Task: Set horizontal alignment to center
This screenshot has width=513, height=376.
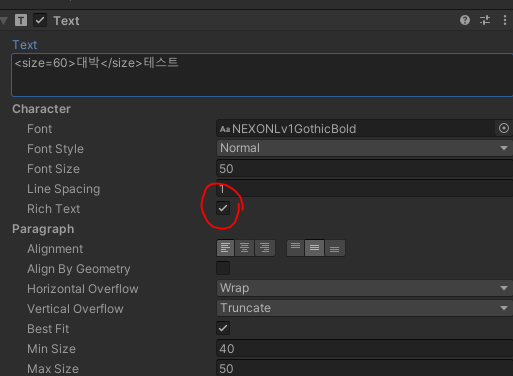Action: [244, 248]
